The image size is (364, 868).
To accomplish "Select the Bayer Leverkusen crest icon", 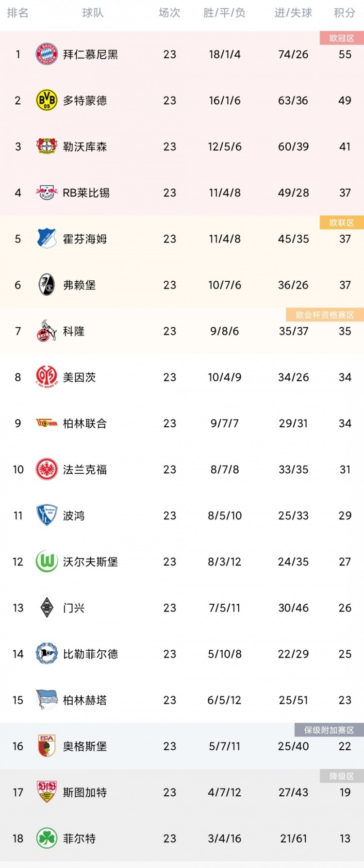I will tap(47, 146).
